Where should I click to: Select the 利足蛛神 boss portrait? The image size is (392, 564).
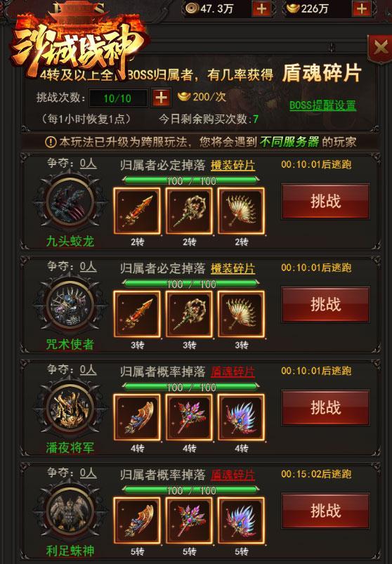pos(70,512)
